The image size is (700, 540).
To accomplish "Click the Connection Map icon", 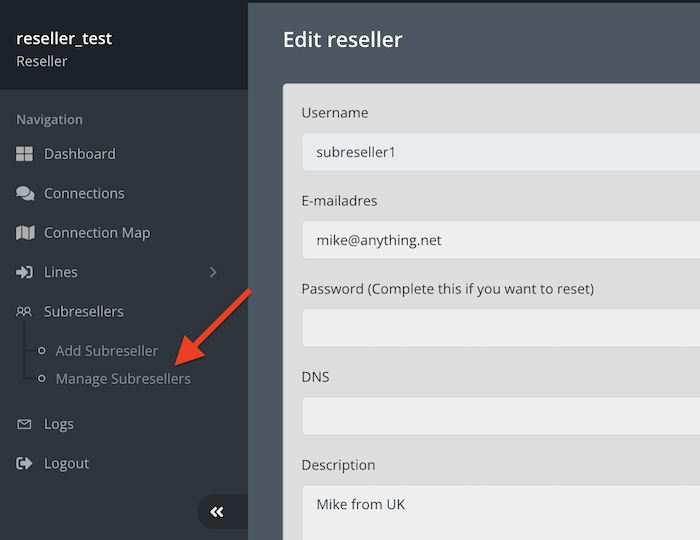I will (25, 233).
